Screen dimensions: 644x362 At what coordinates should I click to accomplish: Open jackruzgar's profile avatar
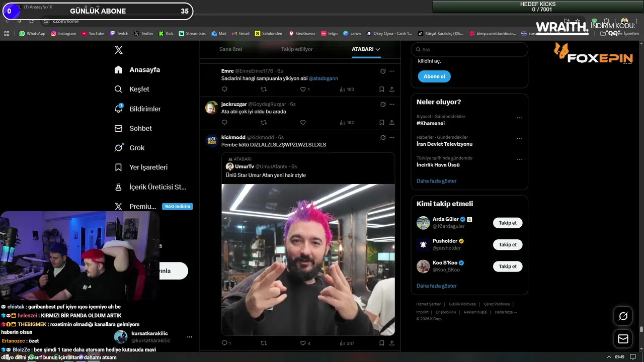tap(212, 108)
